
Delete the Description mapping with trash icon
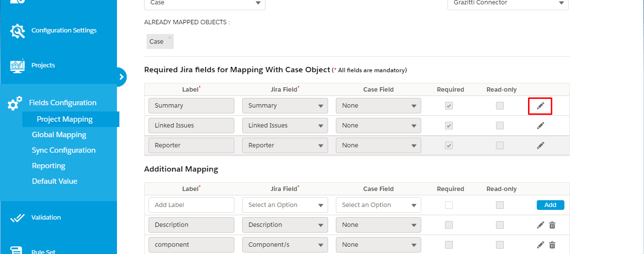pos(552,225)
